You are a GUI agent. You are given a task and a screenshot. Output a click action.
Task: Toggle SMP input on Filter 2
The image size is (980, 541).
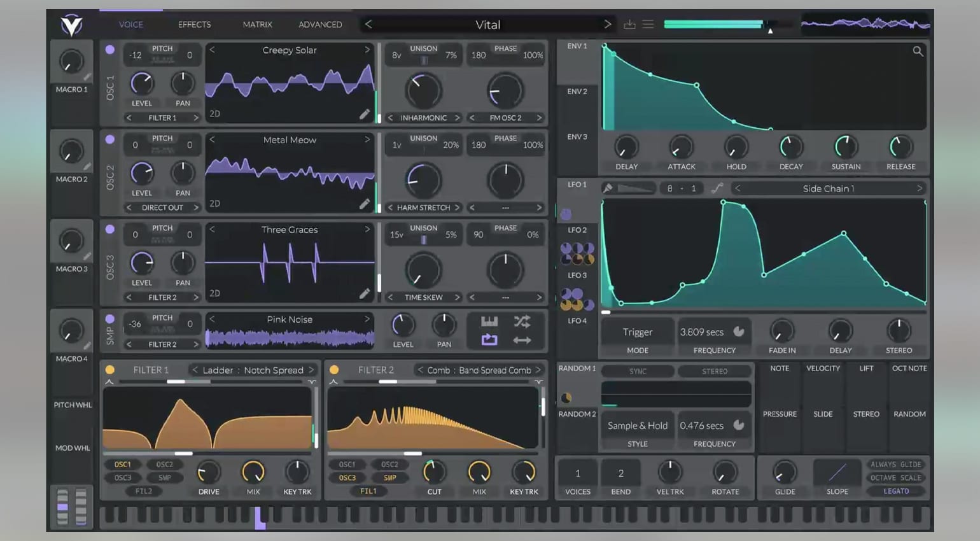coord(389,477)
